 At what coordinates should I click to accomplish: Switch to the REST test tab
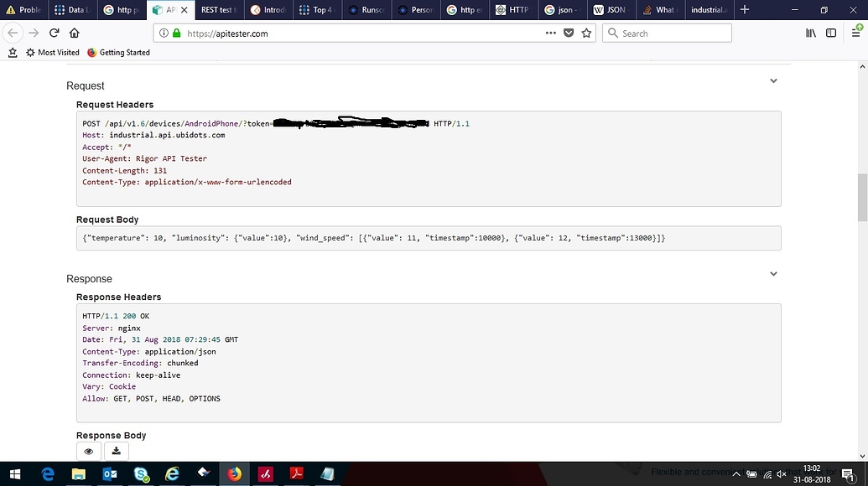click(x=216, y=10)
